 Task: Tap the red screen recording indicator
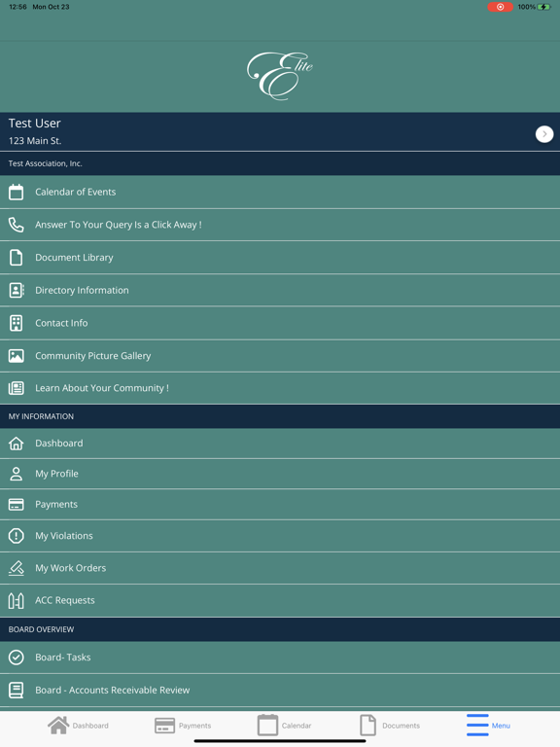pos(500,7)
